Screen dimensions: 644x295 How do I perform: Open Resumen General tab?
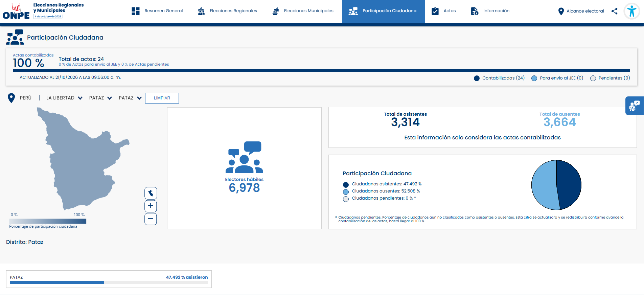[157, 11]
